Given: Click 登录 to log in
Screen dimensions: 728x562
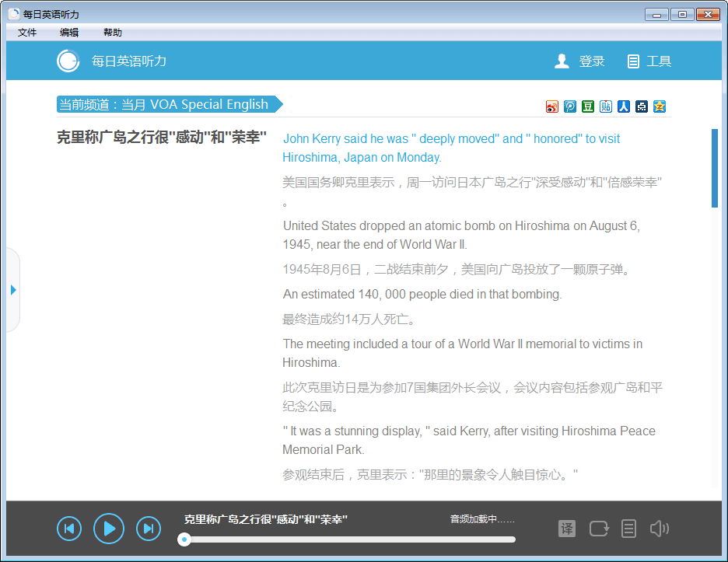Looking at the screenshot, I should [x=580, y=61].
